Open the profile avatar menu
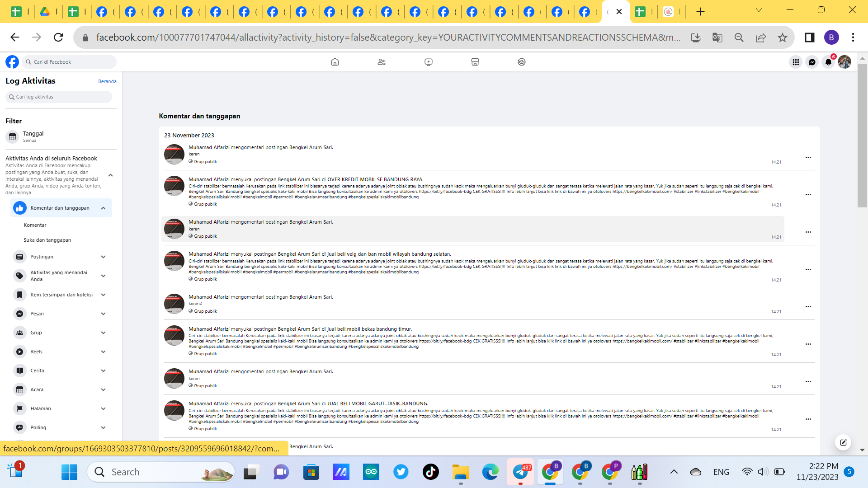Image resolution: width=868 pixels, height=488 pixels. pos(844,62)
